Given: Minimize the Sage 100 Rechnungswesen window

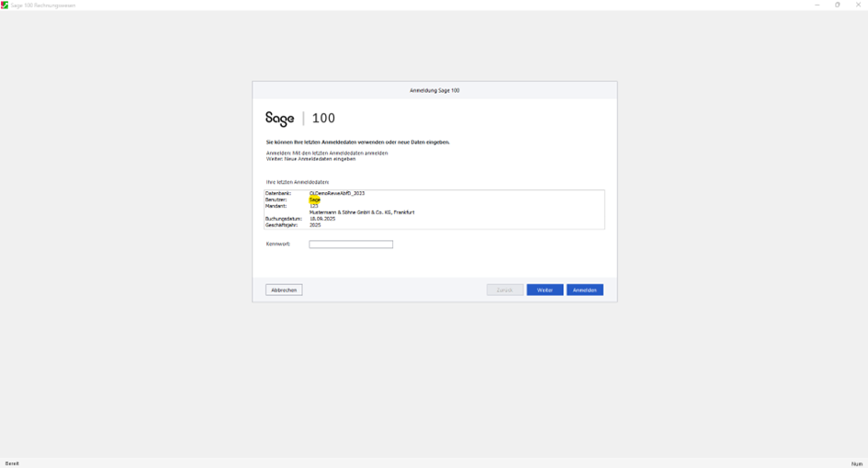Looking at the screenshot, I should (x=817, y=5).
